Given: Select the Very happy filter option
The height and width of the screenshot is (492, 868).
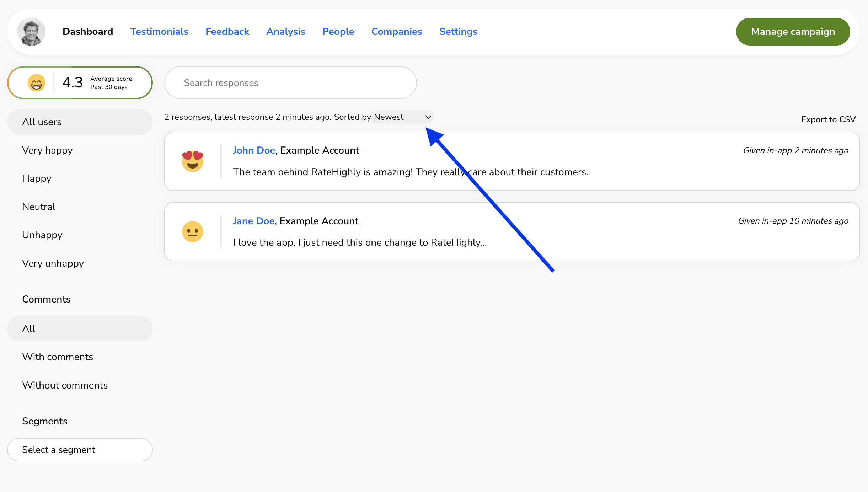Looking at the screenshot, I should pyautogui.click(x=47, y=150).
